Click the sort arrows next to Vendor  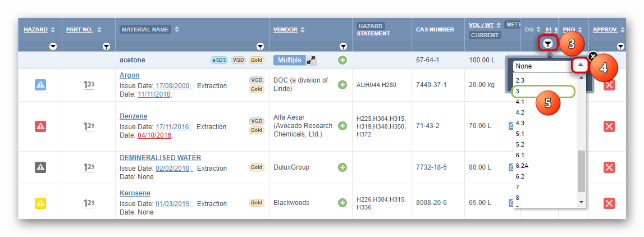(x=303, y=30)
